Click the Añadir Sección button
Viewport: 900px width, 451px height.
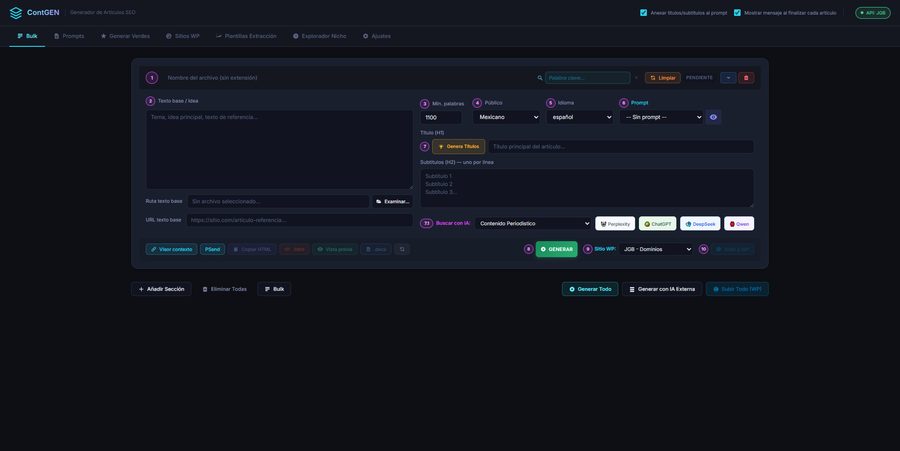[x=161, y=289]
